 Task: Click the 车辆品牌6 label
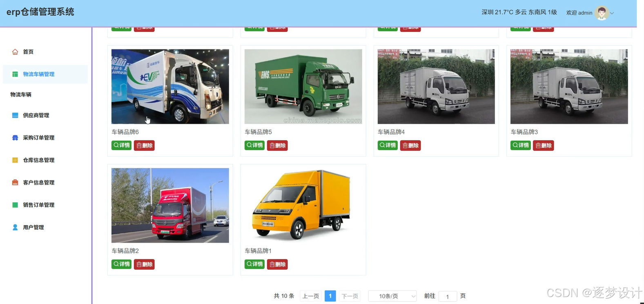[x=125, y=132]
